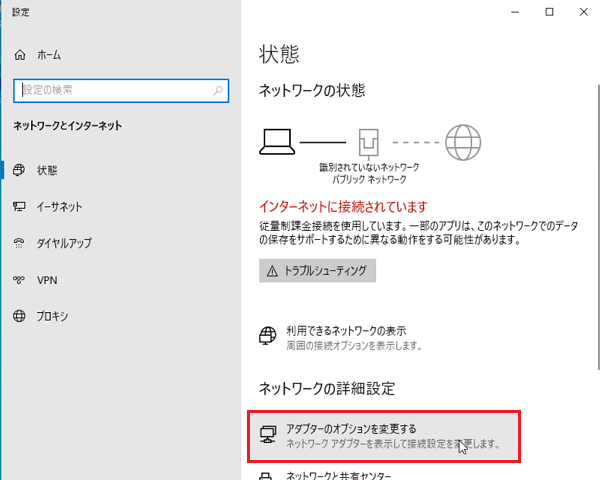Click the Home house icon in sidebar
The width and height of the screenshot is (600, 480).
tap(20, 57)
